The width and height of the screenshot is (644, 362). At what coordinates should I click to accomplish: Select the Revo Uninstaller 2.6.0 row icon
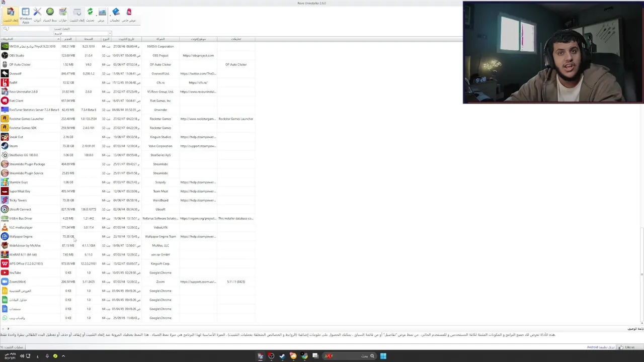point(5,92)
